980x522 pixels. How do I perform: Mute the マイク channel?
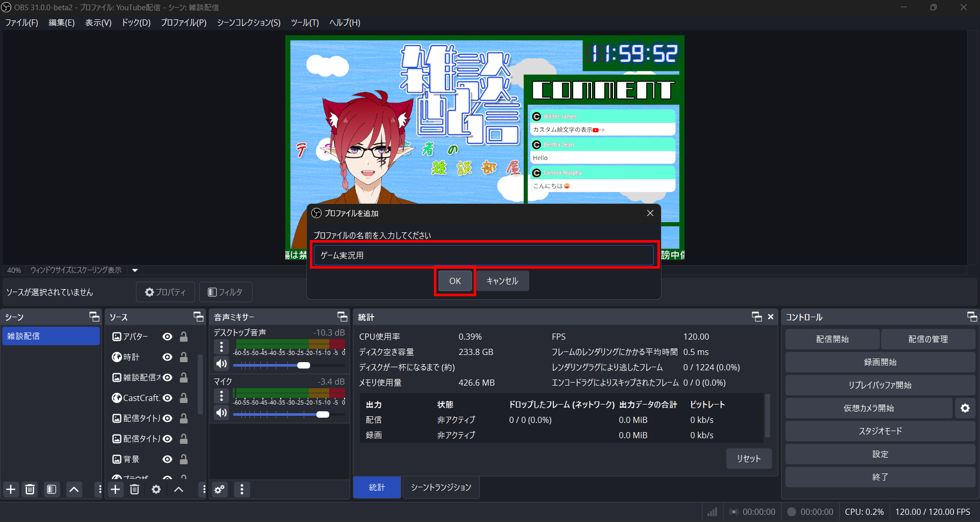coord(222,413)
